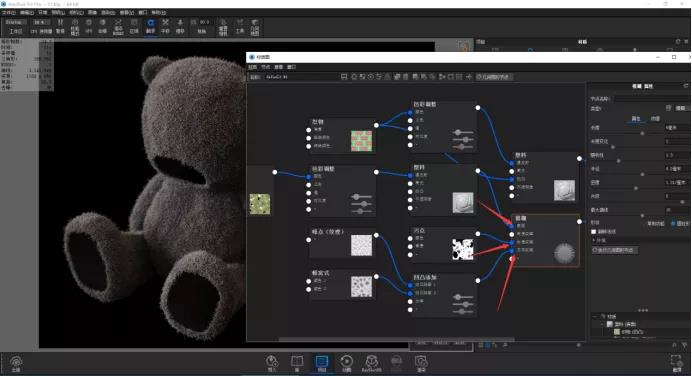Open the Animation icon in bottom toolbar
The image size is (692, 376).
tap(346, 364)
